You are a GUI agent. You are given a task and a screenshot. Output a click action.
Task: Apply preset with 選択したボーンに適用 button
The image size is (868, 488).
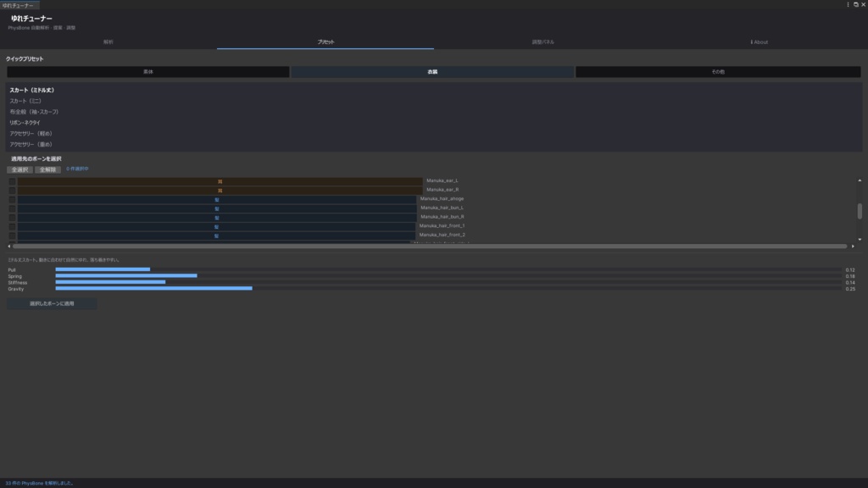(52, 304)
